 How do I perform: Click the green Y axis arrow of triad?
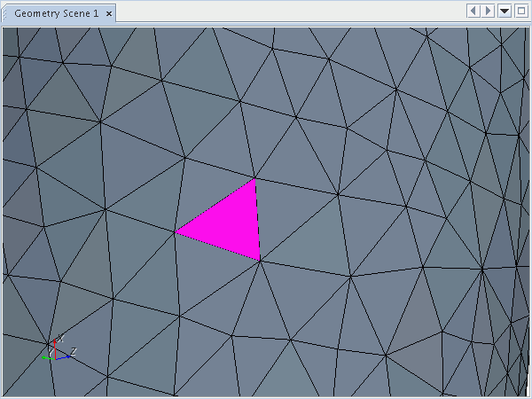[x=44, y=357]
